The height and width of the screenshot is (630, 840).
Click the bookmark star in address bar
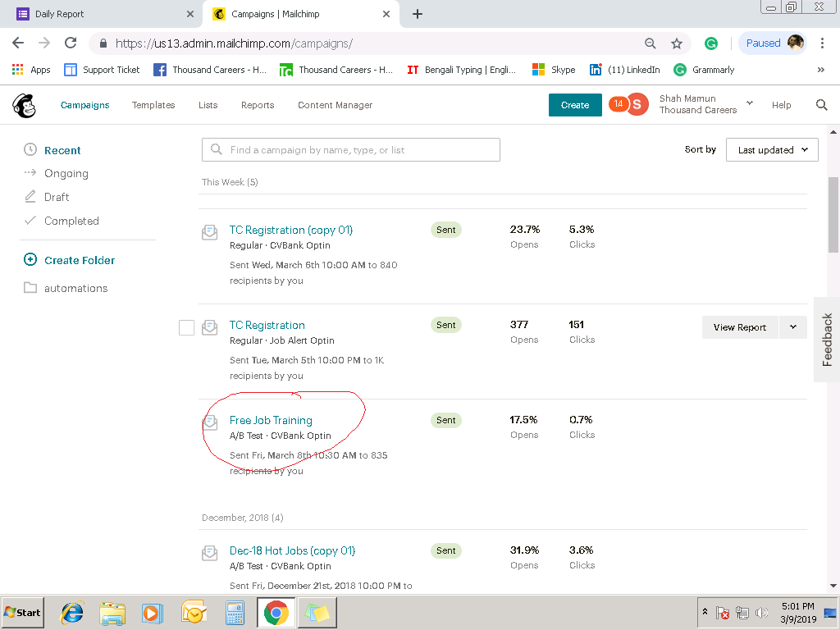(677, 43)
